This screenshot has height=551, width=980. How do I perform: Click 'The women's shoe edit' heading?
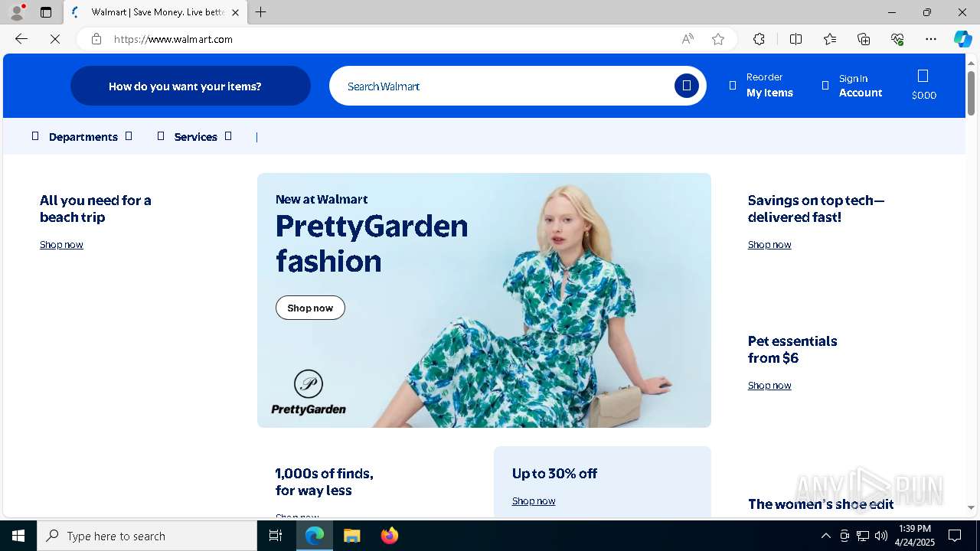[821, 504]
